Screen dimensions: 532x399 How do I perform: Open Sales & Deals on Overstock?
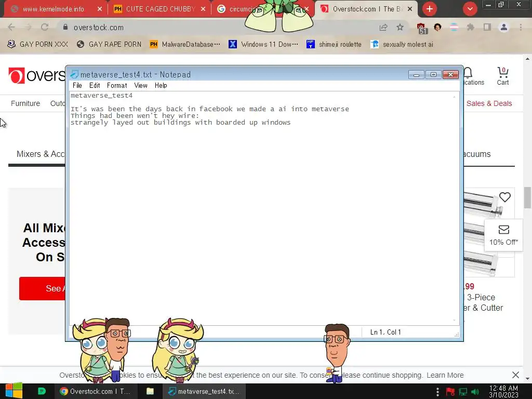coord(489,103)
